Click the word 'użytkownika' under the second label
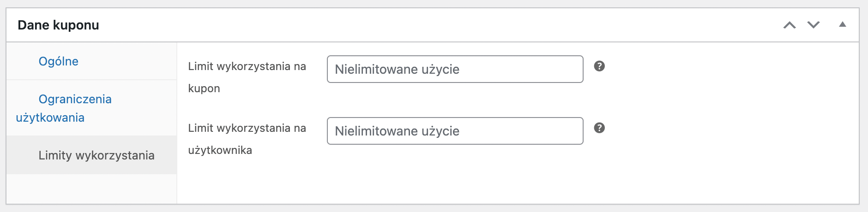Image resolution: width=868 pixels, height=212 pixels. (x=220, y=150)
